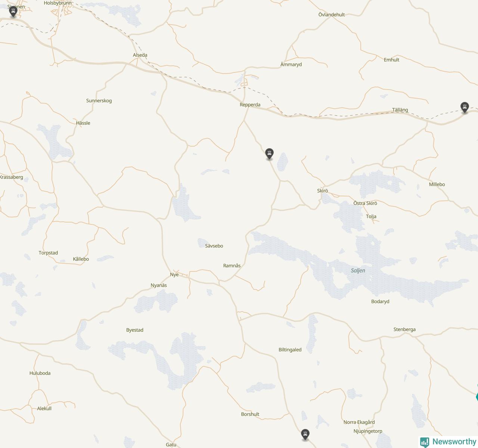Click the Skirö village label
Image resolution: width=478 pixels, height=448 pixels.
[322, 191]
